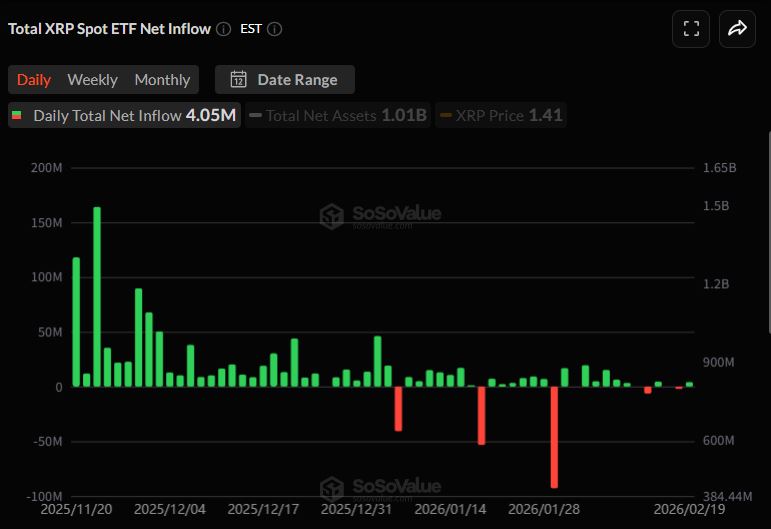The width and height of the screenshot is (771, 529).
Task: Click the upper SoSoValue watermark logo
Action: (380, 215)
